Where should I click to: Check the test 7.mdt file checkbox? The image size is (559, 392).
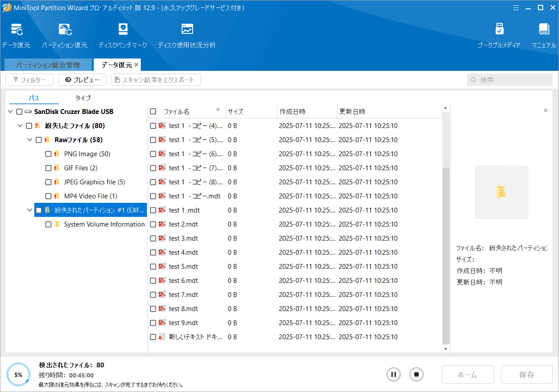pyautogui.click(x=153, y=295)
